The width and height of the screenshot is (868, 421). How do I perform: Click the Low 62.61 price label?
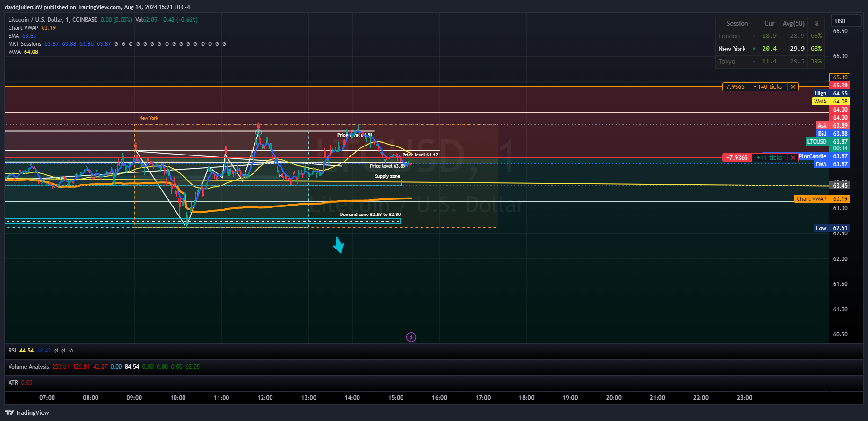[832, 228]
